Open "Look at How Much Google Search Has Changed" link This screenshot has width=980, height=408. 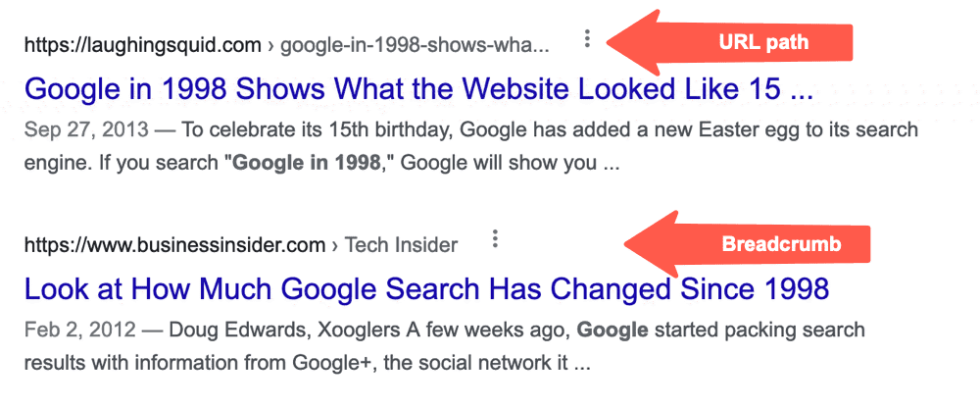coord(426,288)
